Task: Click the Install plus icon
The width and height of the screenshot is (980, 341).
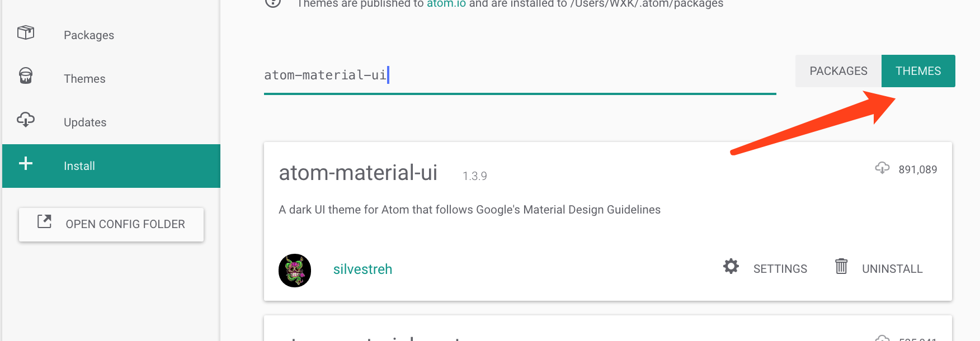Action: (26, 164)
